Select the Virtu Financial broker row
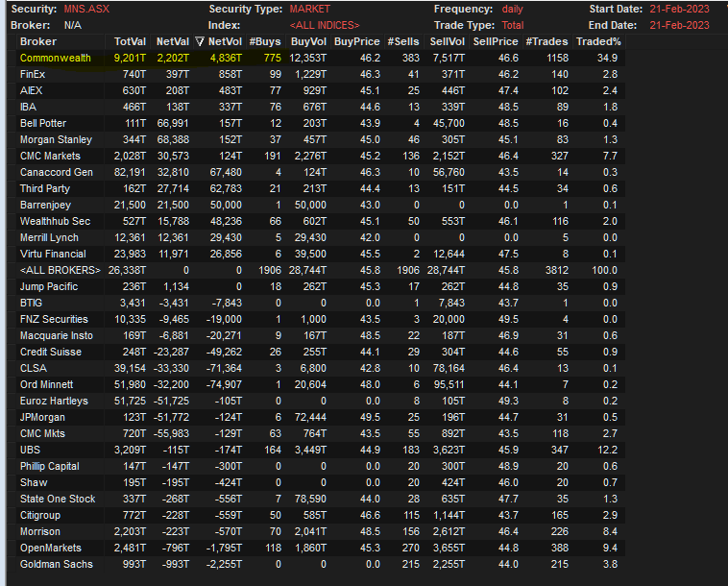This screenshot has height=586, width=728. pos(321,254)
